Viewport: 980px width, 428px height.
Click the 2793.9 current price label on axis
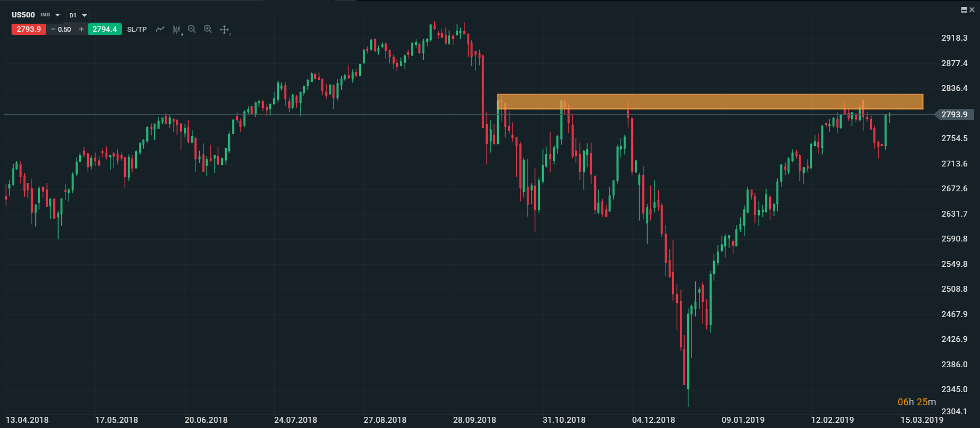(x=954, y=115)
